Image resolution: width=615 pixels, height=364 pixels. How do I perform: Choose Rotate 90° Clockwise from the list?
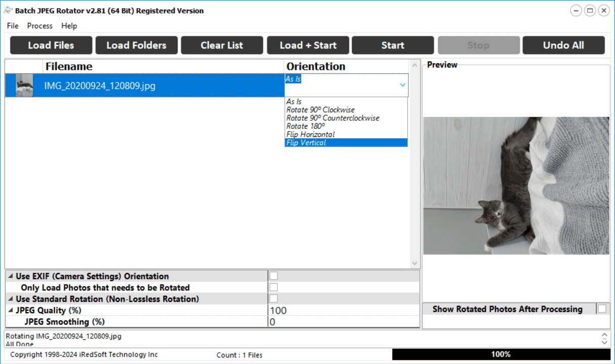click(346, 110)
